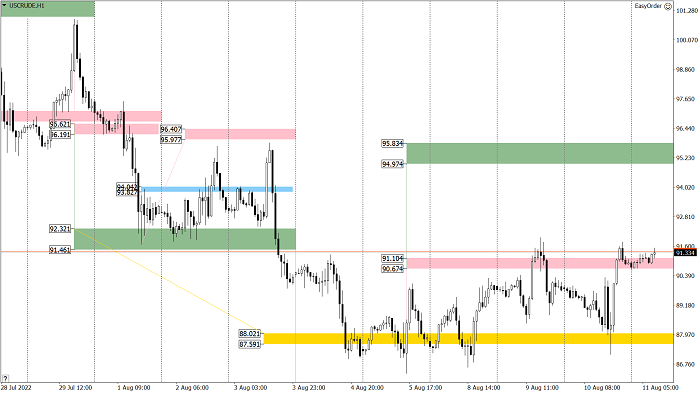The height and width of the screenshot is (393, 700).
Task: Click the 89.180 value on price scale
Action: (687, 305)
